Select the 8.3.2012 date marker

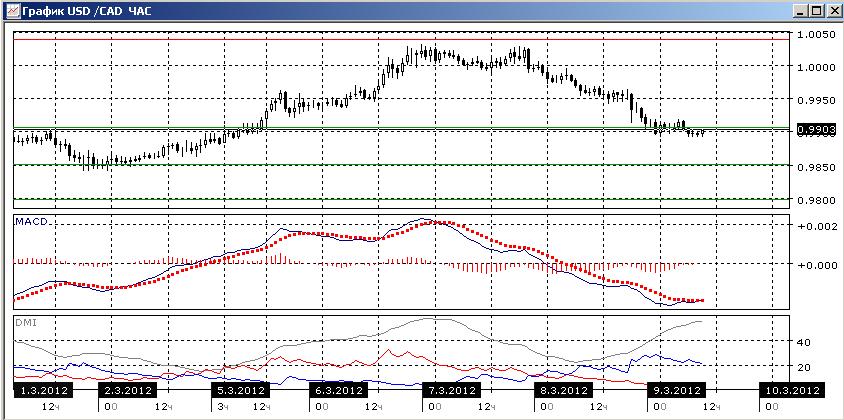[563, 390]
